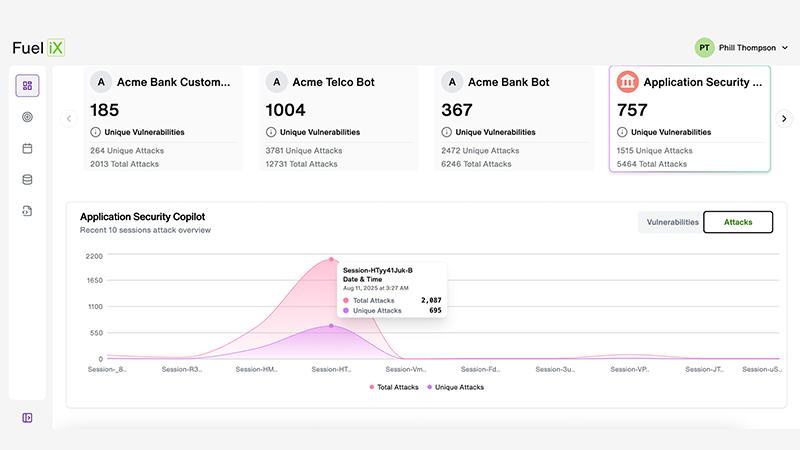This screenshot has width=800, height=450.
Task: Open the dashboard grid icon in sidebar
Action: click(27, 86)
